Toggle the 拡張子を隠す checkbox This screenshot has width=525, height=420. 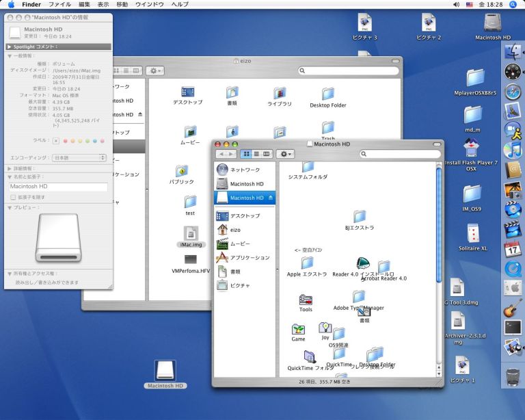(x=13, y=197)
